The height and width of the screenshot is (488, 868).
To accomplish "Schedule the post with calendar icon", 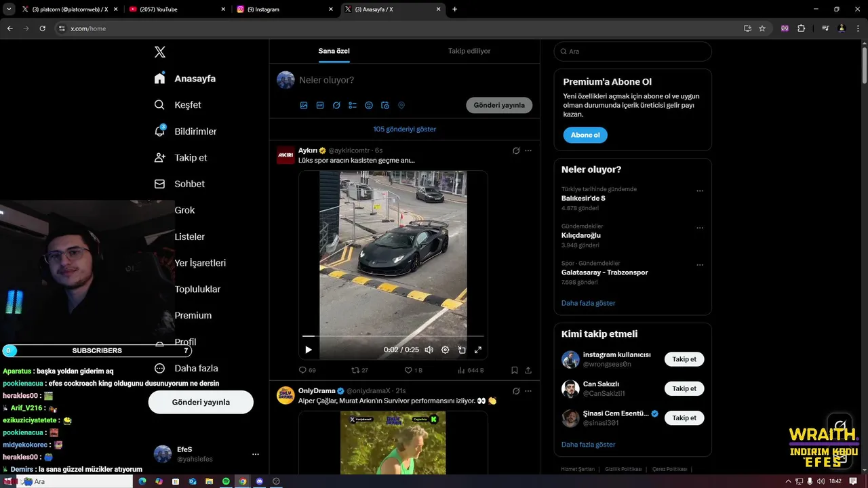I will tap(385, 105).
